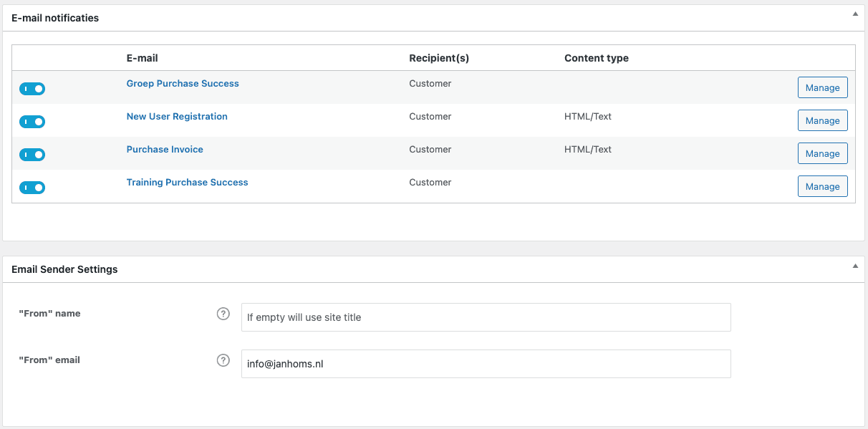The height and width of the screenshot is (429, 868).
Task: Click the help icon beside "From" email
Action: (223, 360)
